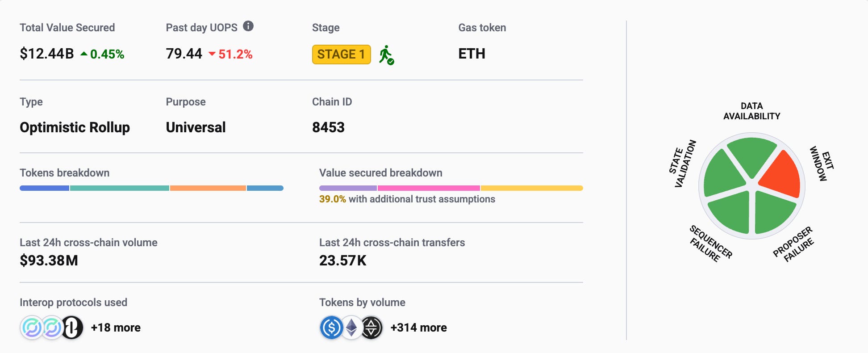
Task: Click the green Data Availability pie slice
Action: [752, 154]
